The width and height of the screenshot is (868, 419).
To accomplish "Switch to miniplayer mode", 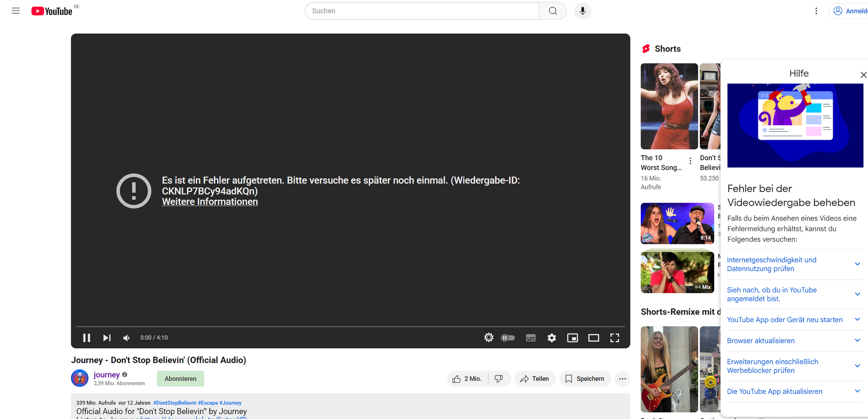I will (573, 338).
